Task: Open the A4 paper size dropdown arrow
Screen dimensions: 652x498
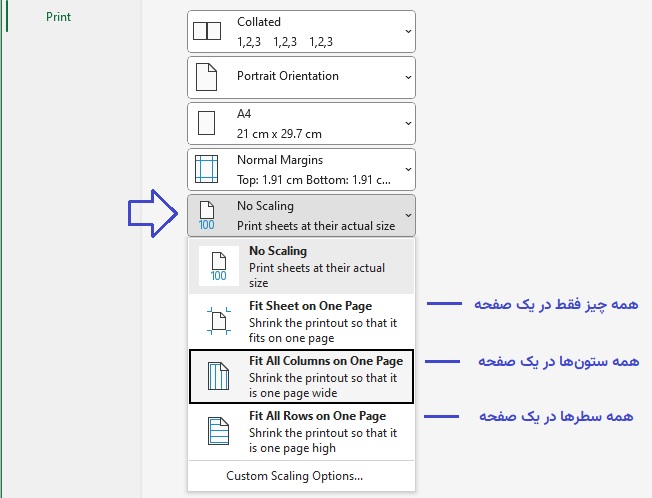Action: (408, 123)
